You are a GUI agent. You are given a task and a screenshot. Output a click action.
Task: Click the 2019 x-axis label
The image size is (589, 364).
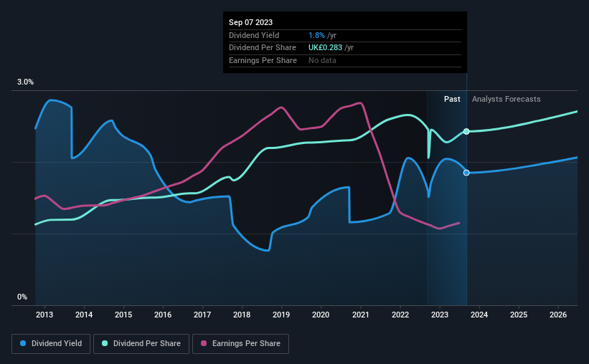pyautogui.click(x=281, y=315)
